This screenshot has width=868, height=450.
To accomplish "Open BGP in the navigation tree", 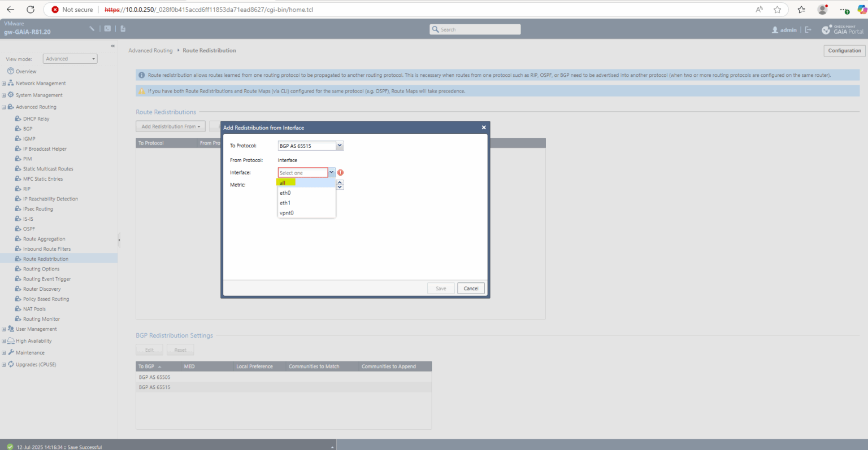I will click(28, 129).
